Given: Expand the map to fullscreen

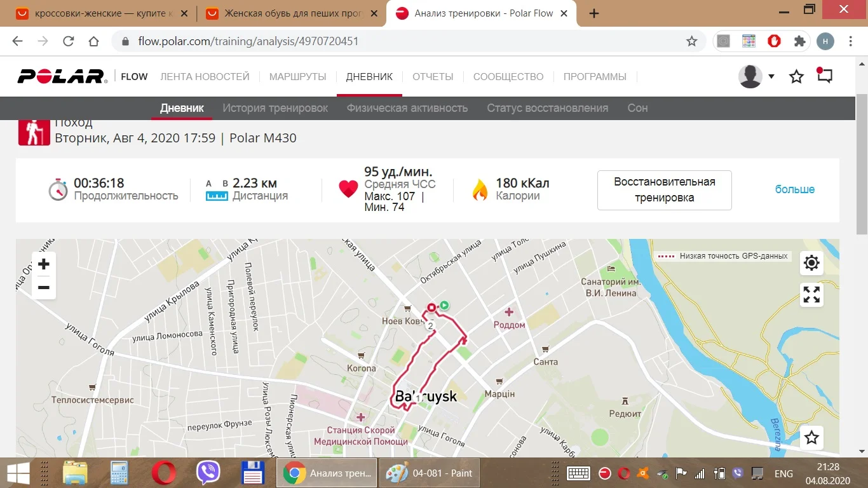Looking at the screenshot, I should pos(811,294).
